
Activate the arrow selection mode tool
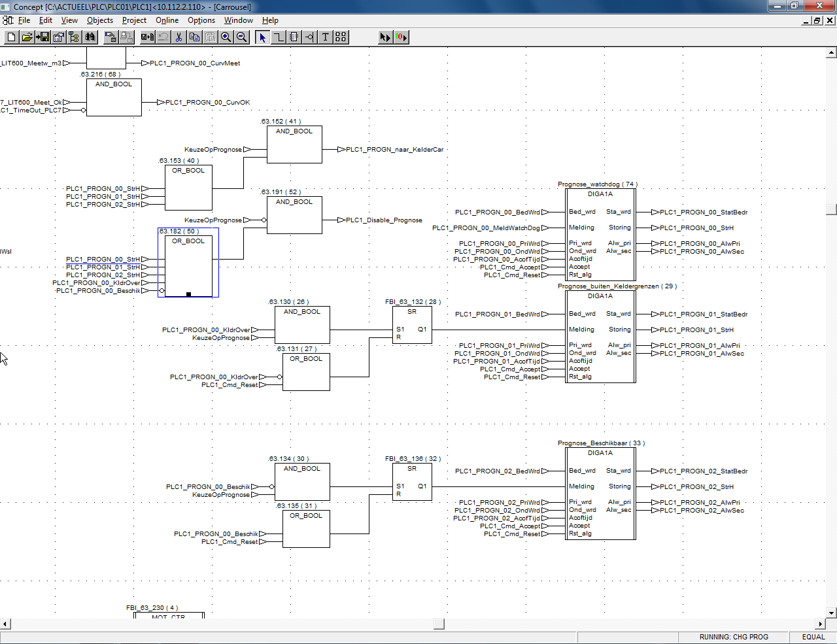point(262,37)
